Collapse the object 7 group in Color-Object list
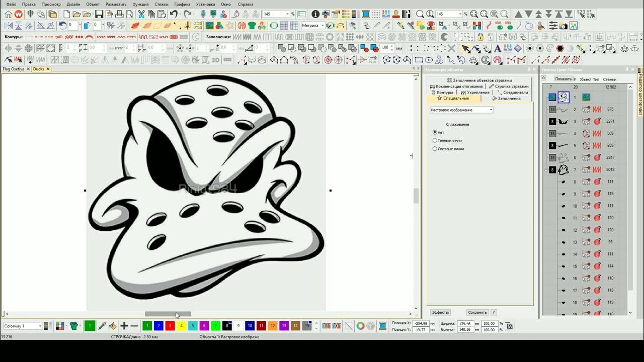 [x=546, y=170]
